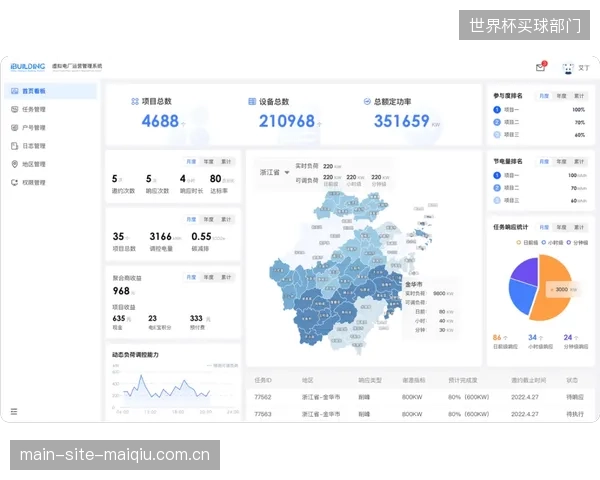600x480 pixels.
Task: Click the peak point of the 动态负荷调控能力 chart
Action: point(141,376)
